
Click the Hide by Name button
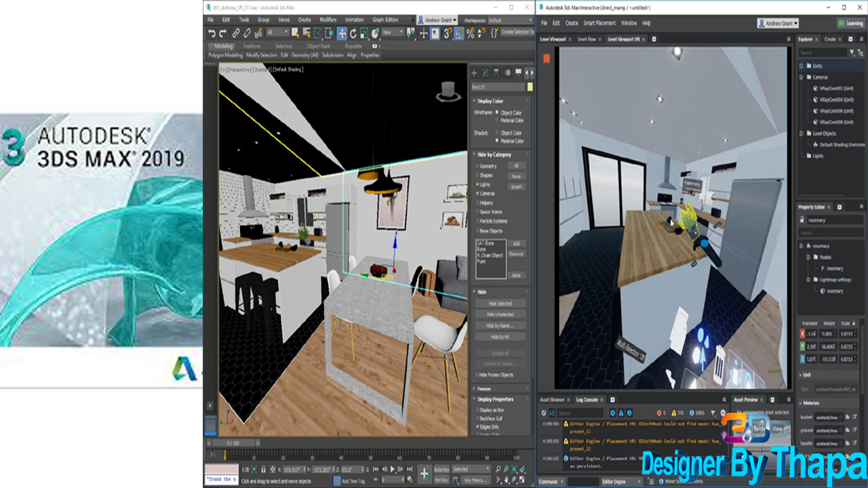pyautogui.click(x=500, y=326)
